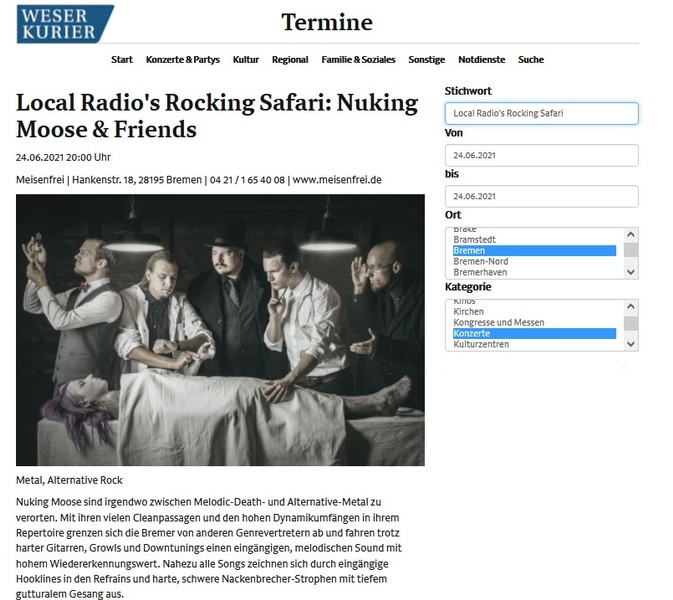The height and width of the screenshot is (600, 673).
Task: Select Konzerte in Kategorie list
Action: coord(534,333)
